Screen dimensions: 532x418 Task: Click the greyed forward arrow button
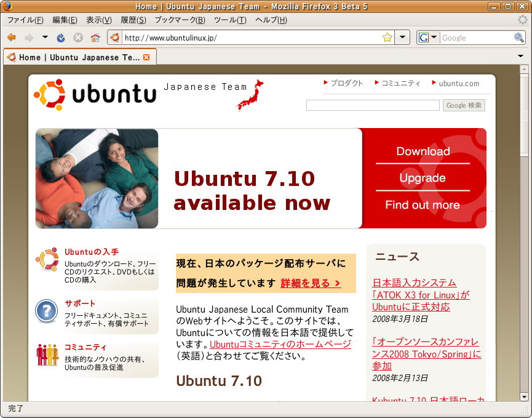coord(29,38)
